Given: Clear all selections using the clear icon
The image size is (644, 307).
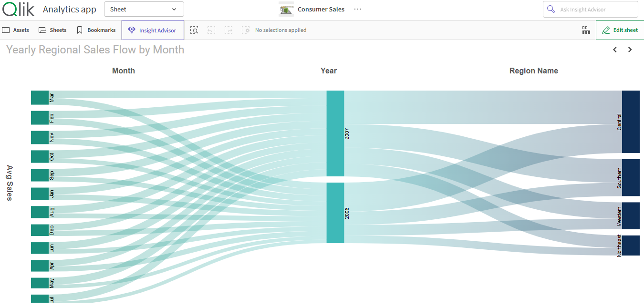Looking at the screenshot, I should [x=246, y=30].
